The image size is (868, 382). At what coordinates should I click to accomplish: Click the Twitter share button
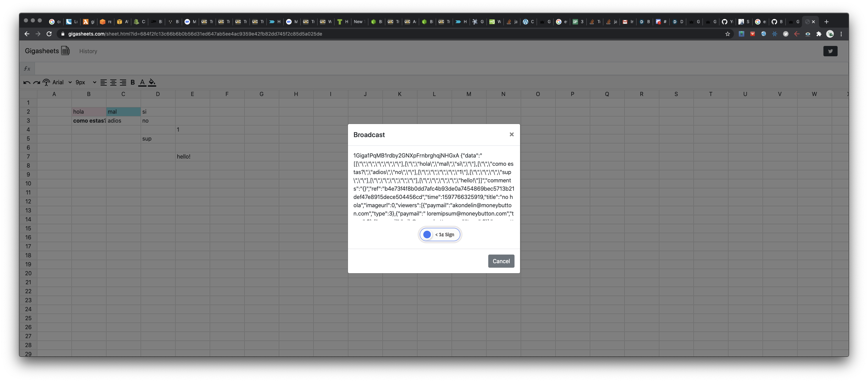(830, 51)
